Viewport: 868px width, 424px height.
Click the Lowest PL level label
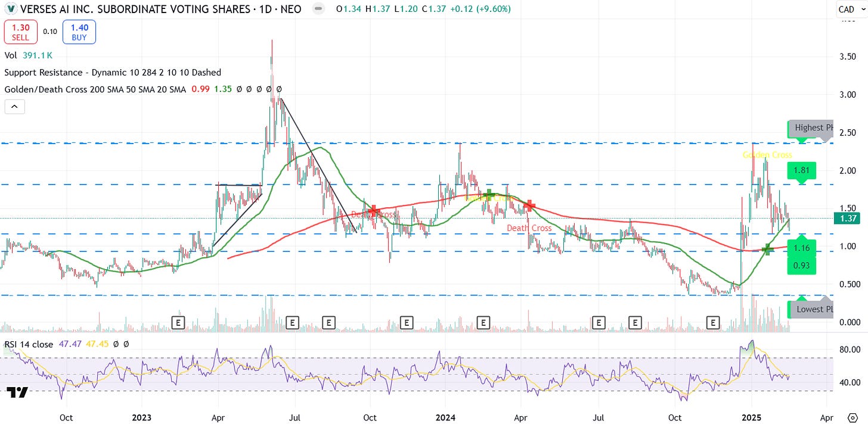[x=812, y=308]
